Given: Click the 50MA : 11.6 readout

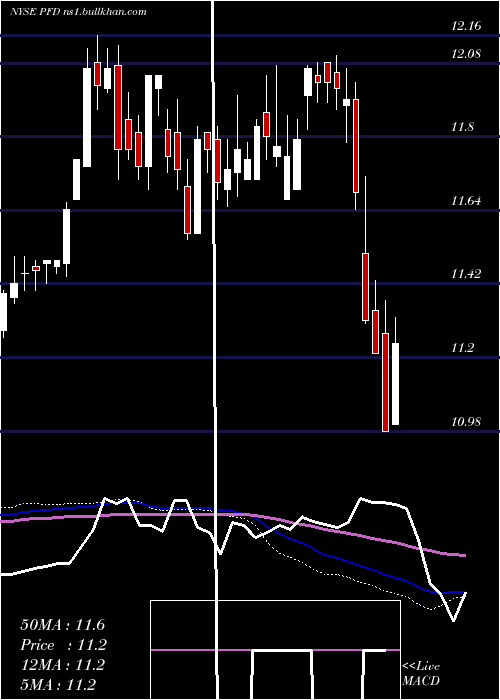Looking at the screenshot, I should click(x=62, y=625).
